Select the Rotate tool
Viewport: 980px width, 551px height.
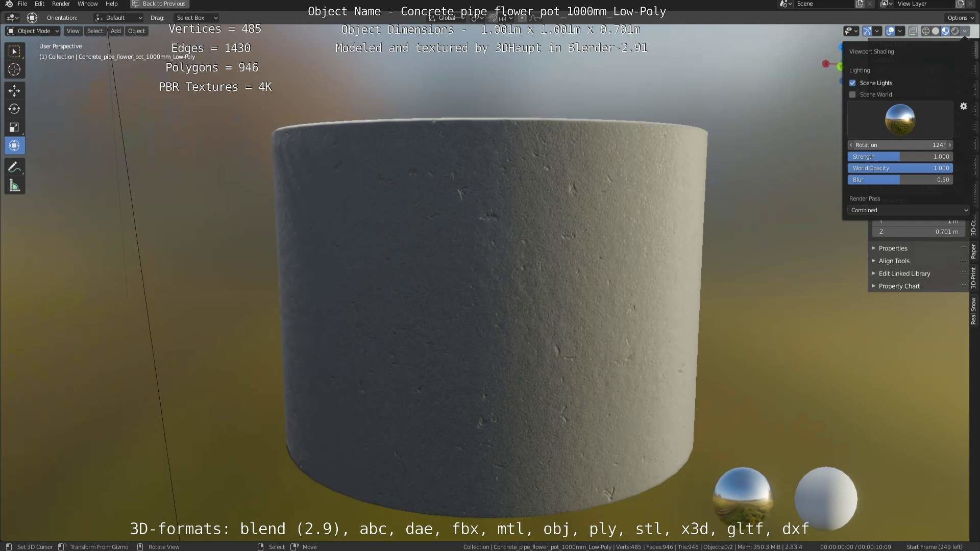[14, 109]
